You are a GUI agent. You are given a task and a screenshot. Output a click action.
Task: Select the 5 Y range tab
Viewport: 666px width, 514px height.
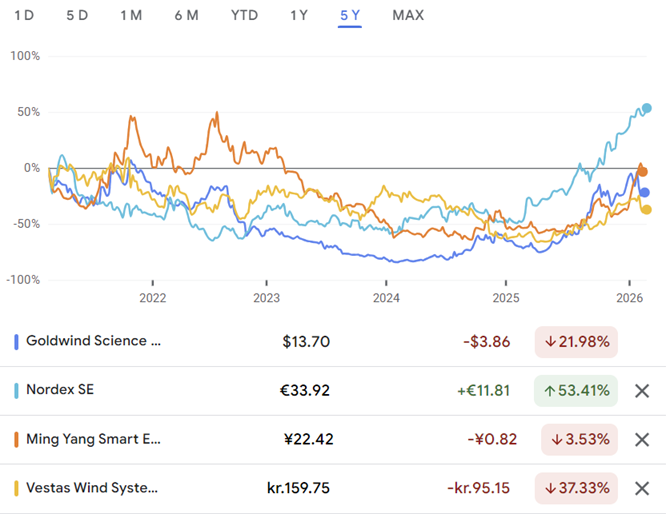click(350, 15)
